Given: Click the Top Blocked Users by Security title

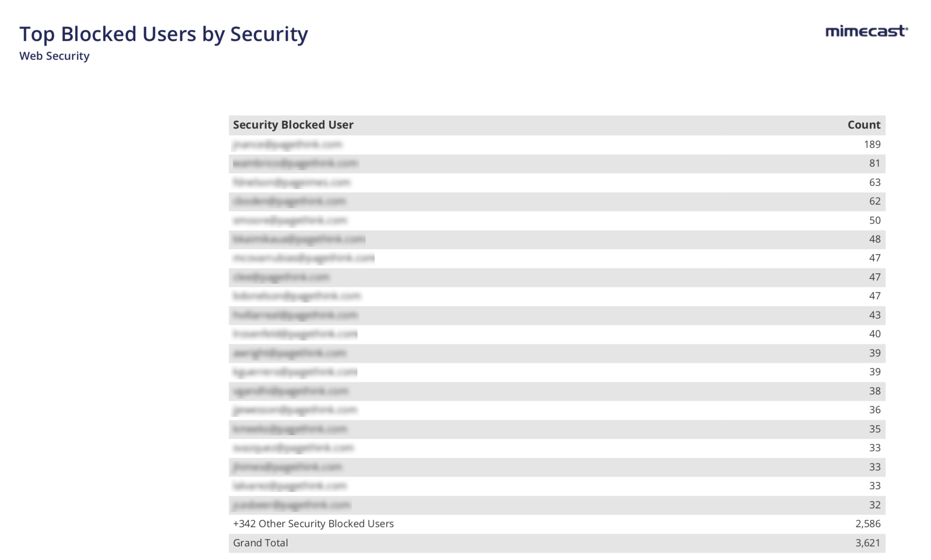Looking at the screenshot, I should [x=163, y=34].
